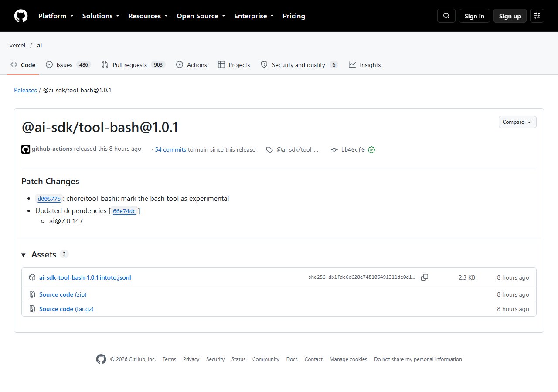This screenshot has height=392, width=558.
Task: Open the Insights tab
Action: click(x=365, y=65)
